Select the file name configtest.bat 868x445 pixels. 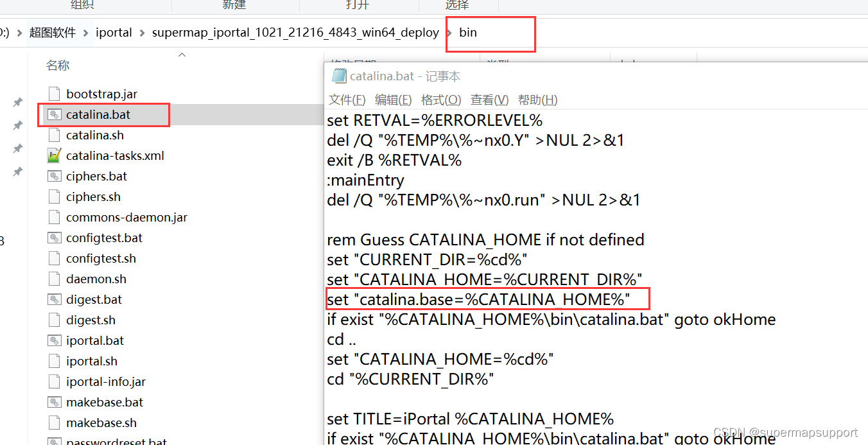[104, 238]
